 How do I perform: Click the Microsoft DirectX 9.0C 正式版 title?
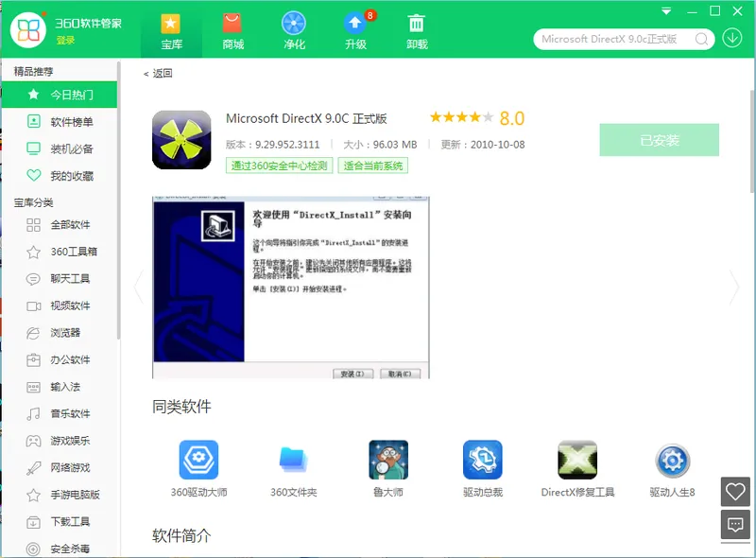point(306,119)
